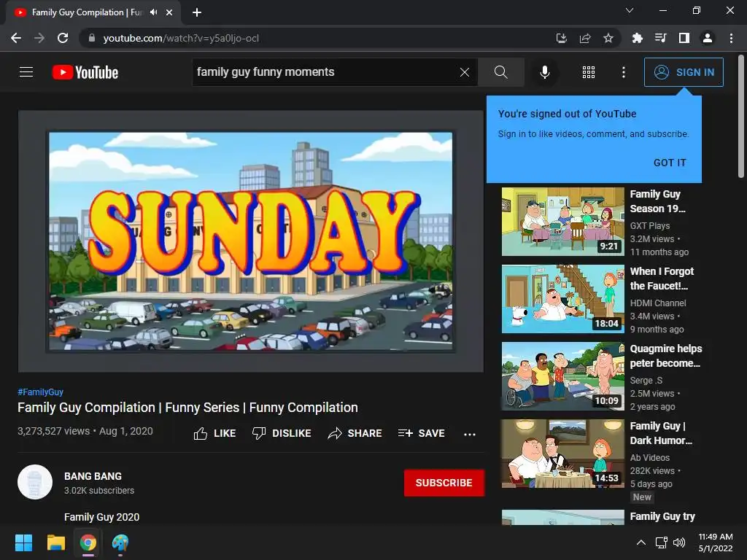Open a new browser tab
The image size is (747, 560).
197,12
